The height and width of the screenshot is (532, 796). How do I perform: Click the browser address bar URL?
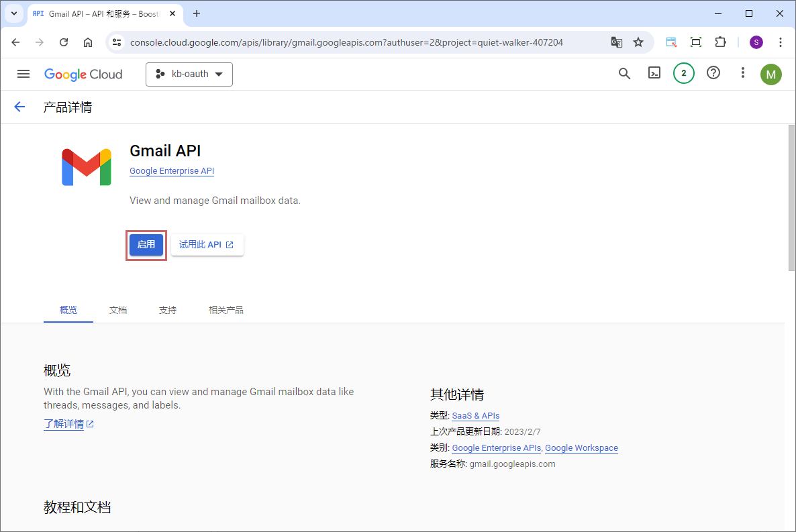pyautogui.click(x=346, y=42)
